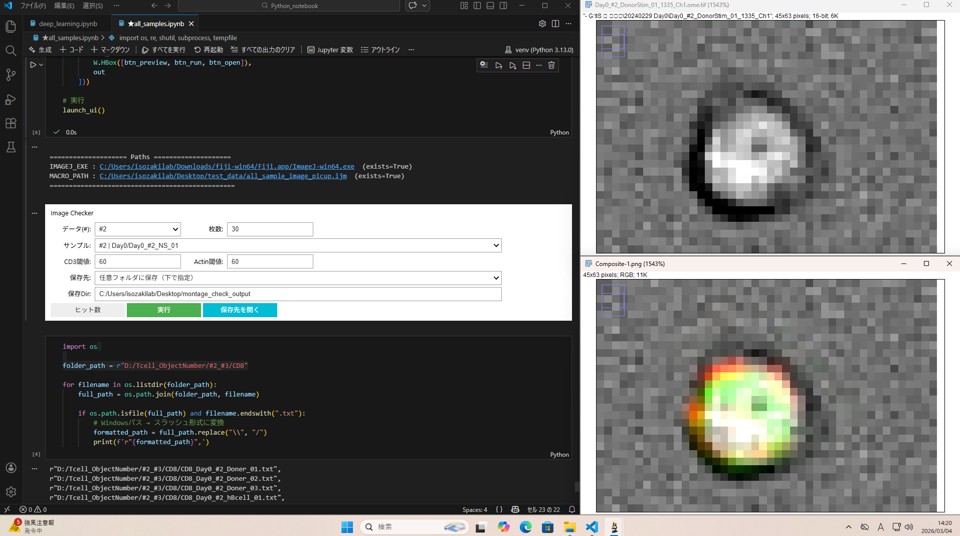Open notifications bell in status bar

coord(572,509)
